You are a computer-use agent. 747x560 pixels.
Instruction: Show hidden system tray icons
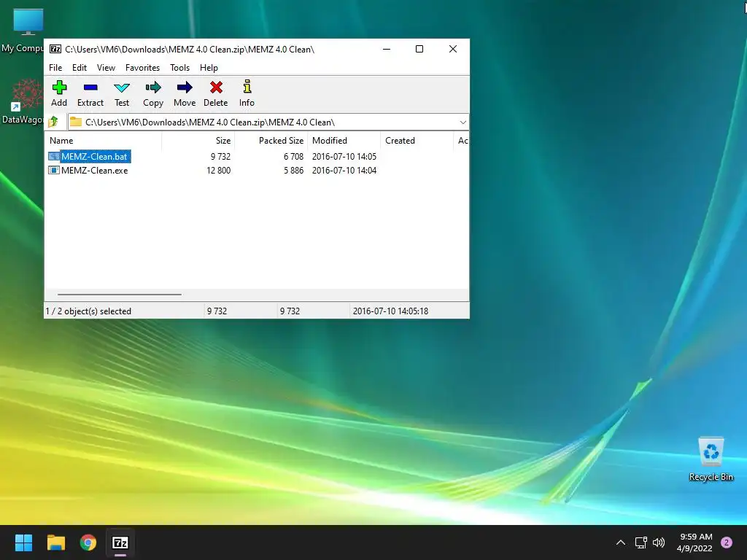(621, 542)
